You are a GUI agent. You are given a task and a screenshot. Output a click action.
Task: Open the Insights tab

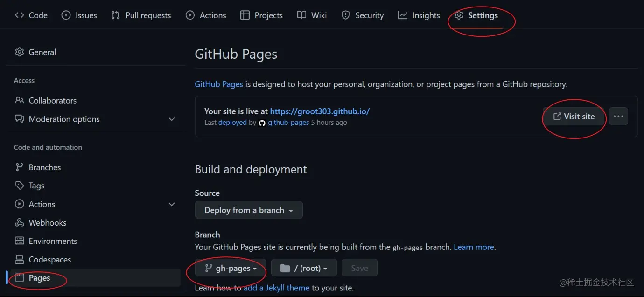click(x=419, y=15)
